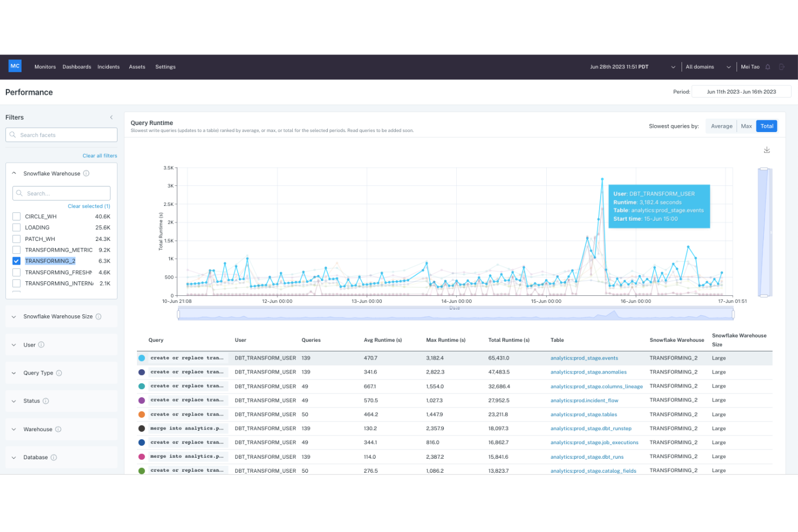Enable the PATCH_WH checkbox
This screenshot has width=798, height=532.
tap(17, 239)
